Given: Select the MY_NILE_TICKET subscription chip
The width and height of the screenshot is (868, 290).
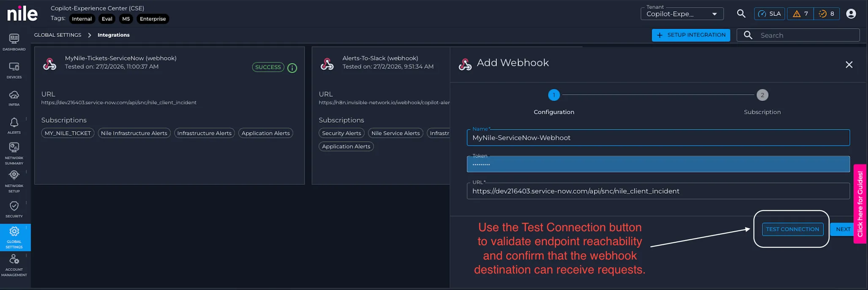Looking at the screenshot, I should [x=68, y=133].
